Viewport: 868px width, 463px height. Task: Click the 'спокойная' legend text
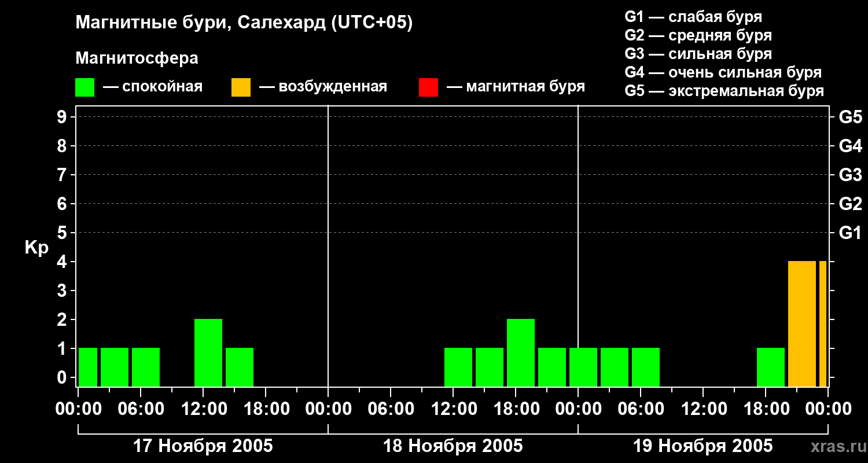click(x=162, y=87)
